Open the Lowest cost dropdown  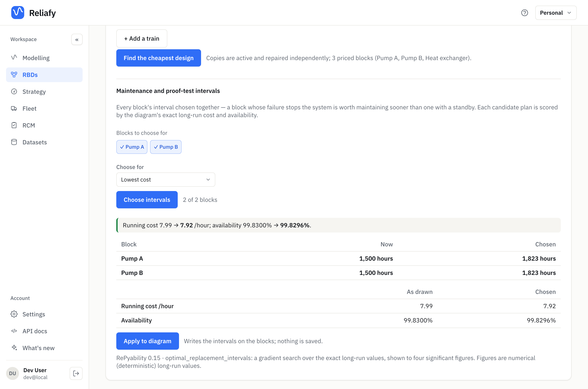click(x=166, y=180)
